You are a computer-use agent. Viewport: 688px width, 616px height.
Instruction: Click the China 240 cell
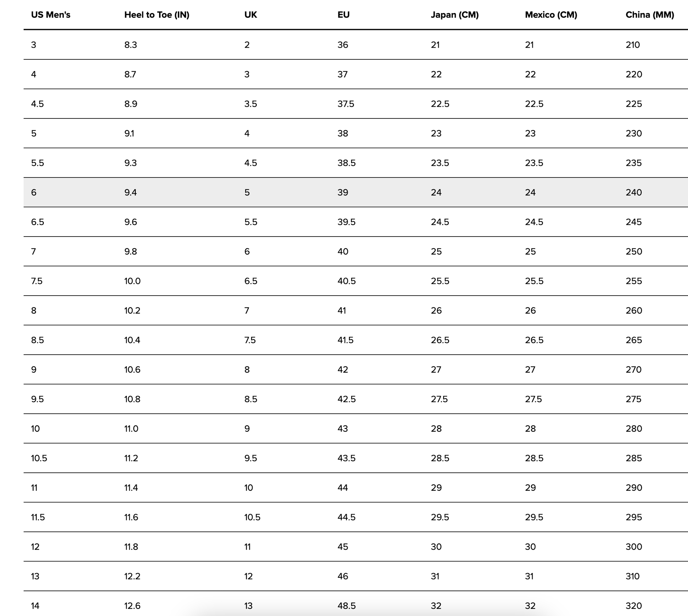pyautogui.click(x=634, y=192)
